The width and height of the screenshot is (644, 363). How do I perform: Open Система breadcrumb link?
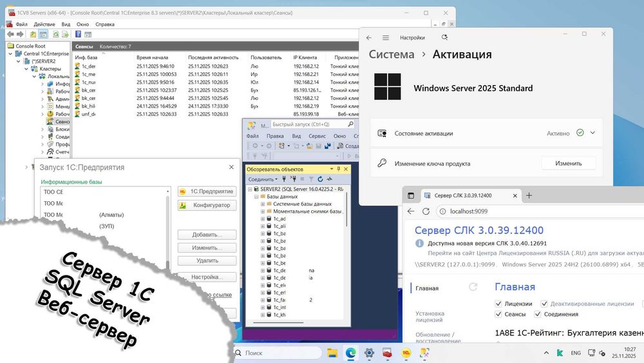pos(392,54)
